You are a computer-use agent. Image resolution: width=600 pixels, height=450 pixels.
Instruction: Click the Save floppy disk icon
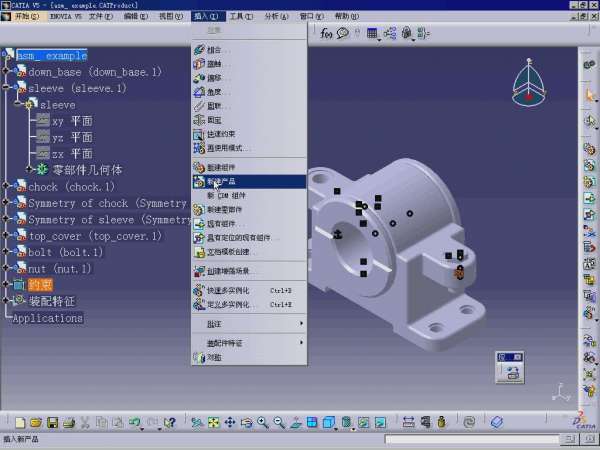click(52, 422)
